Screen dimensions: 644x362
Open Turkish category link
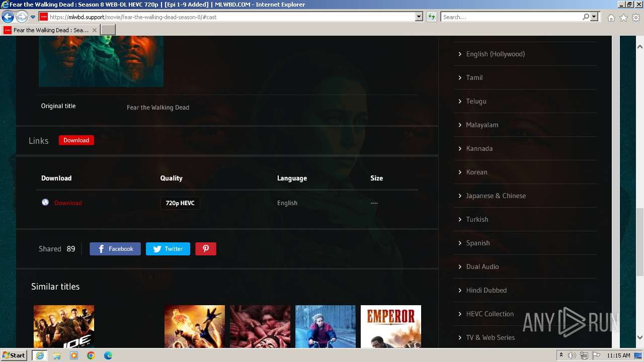coord(477,219)
